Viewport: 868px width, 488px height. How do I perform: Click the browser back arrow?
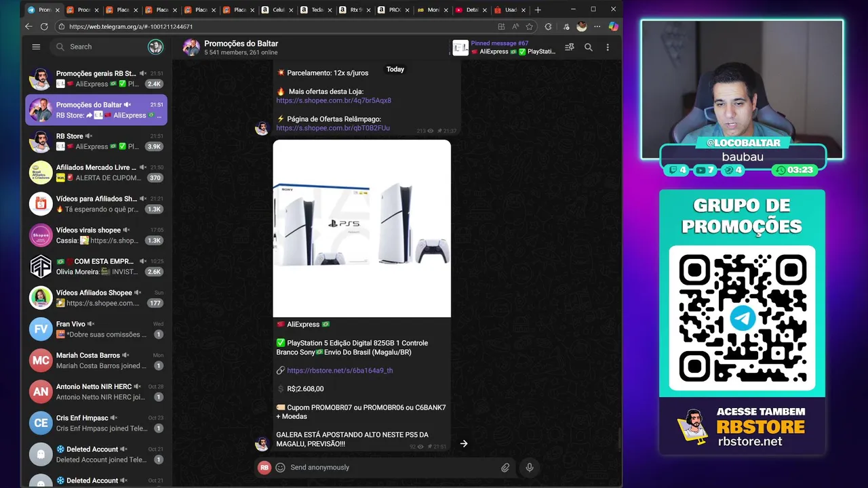28,26
